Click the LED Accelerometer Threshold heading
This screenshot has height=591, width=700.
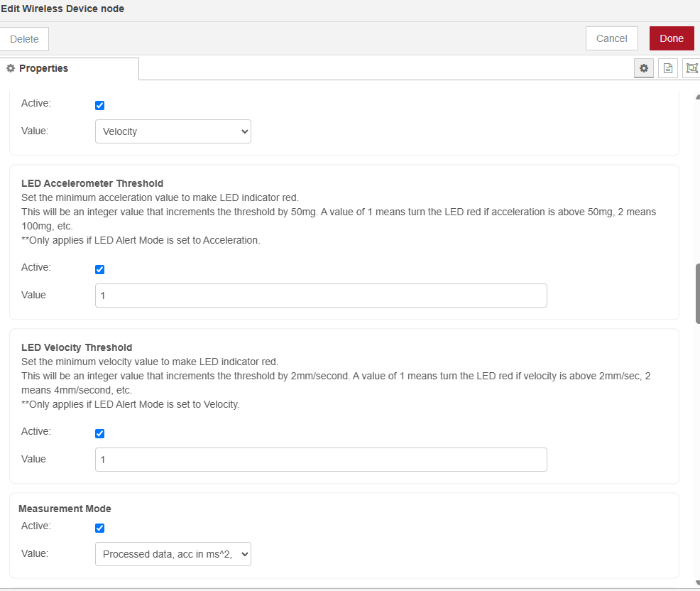click(92, 183)
